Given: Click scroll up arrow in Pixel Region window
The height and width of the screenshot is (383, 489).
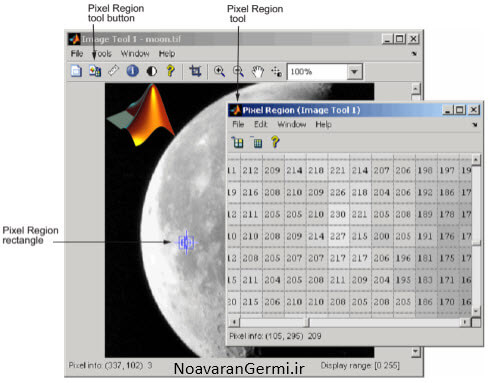Looking at the screenshot, I should 476,160.
